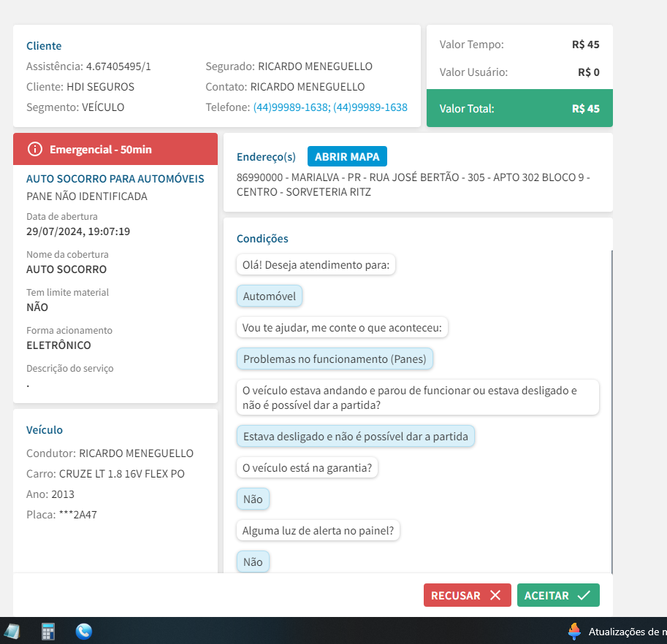Click the customer phone number link

[x=330, y=107]
